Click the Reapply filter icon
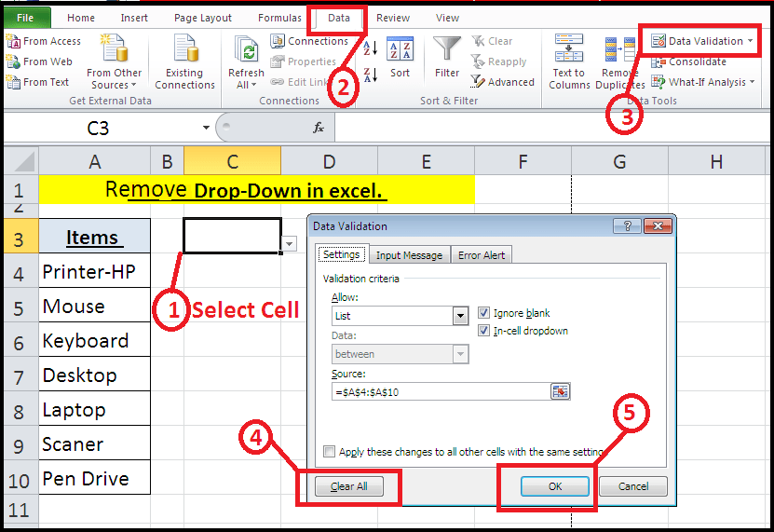 [x=478, y=61]
